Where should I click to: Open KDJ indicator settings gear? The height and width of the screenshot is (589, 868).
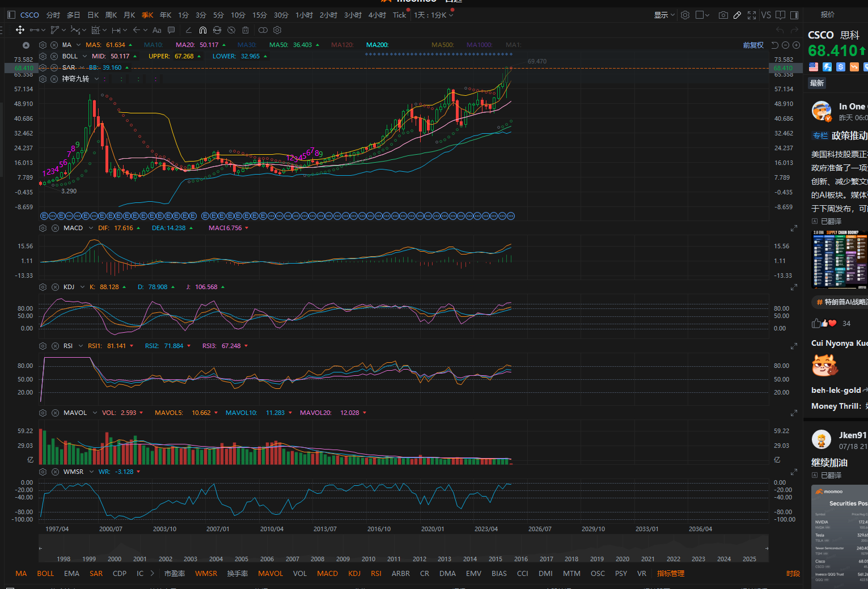click(43, 287)
